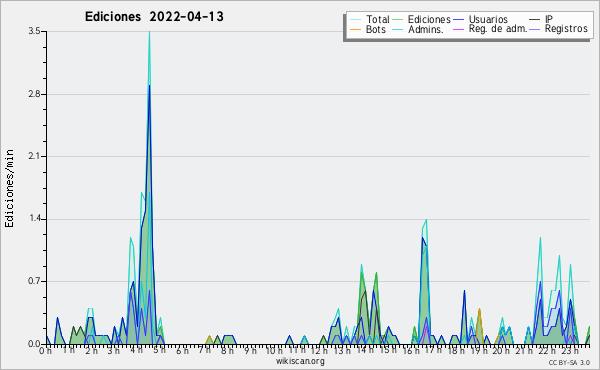This screenshot has height=370, width=600.
Task: Click the Ediciones/min axis label
Action: click(9, 188)
